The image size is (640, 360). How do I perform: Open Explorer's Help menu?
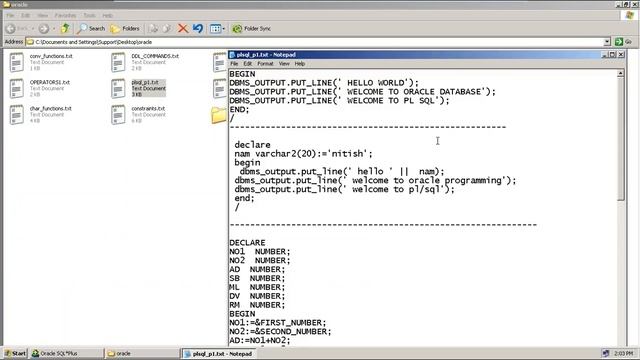107,16
